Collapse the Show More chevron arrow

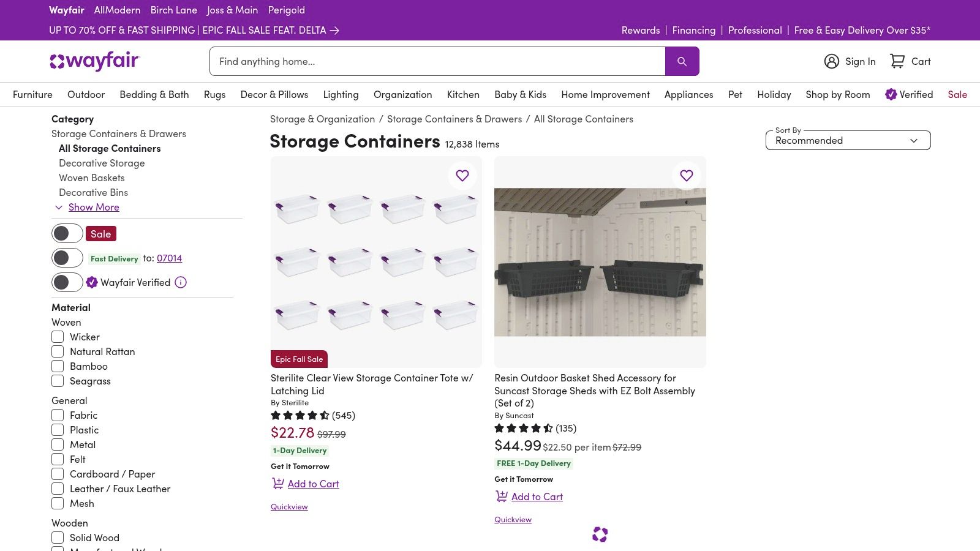pyautogui.click(x=59, y=208)
